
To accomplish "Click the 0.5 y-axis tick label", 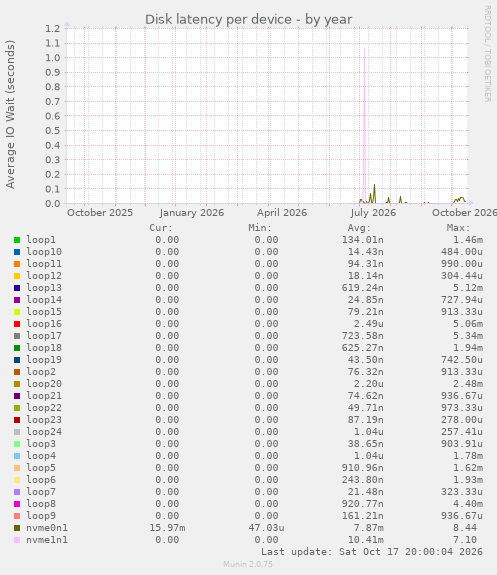I will pos(52,131).
